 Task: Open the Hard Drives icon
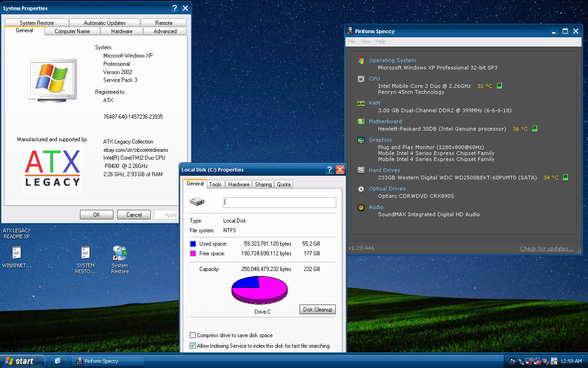(361, 170)
